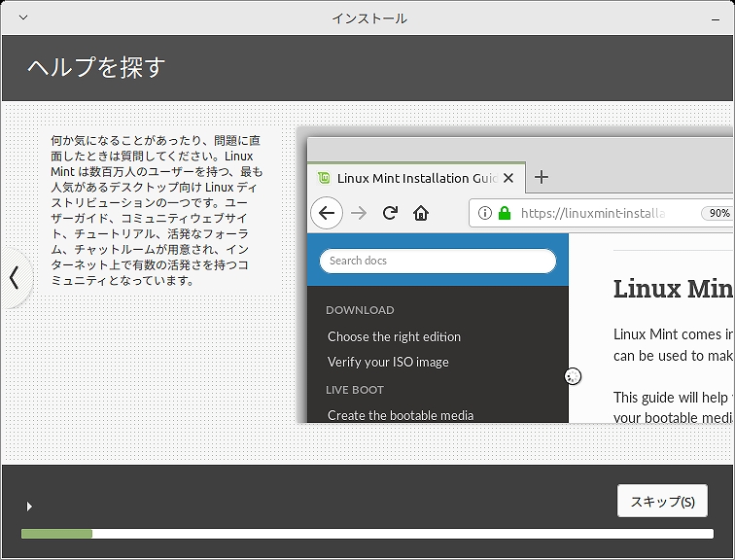Click the reload icon in pictured browser

tap(390, 213)
